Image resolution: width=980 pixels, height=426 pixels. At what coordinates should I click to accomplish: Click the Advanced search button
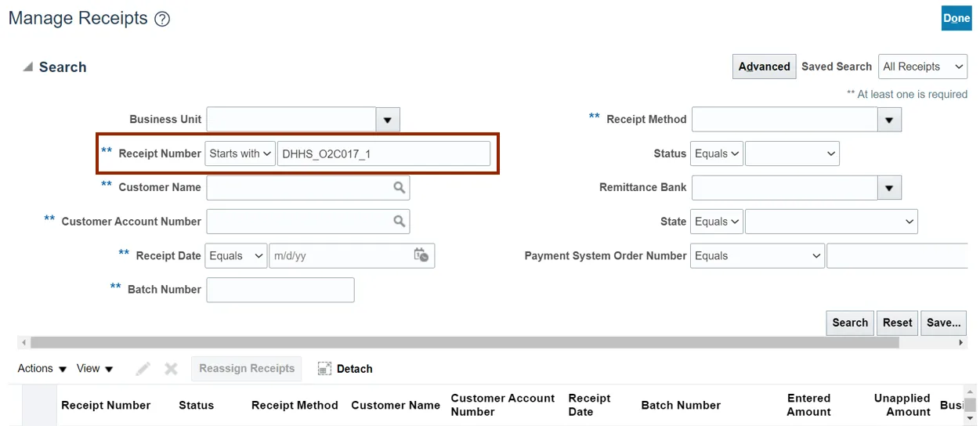point(764,67)
